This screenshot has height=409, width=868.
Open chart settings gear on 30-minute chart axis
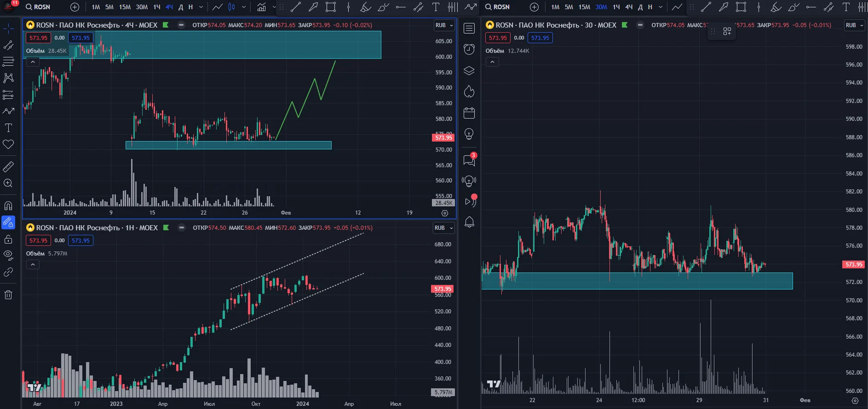[x=855, y=400]
